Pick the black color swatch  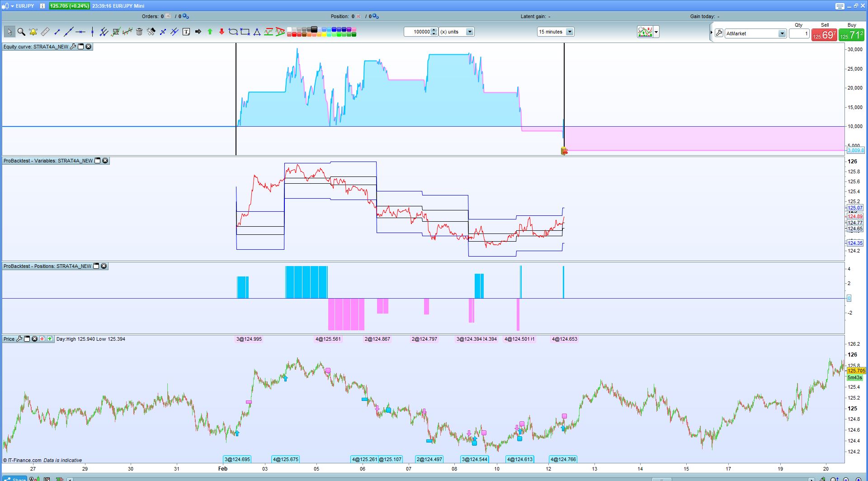click(x=314, y=29)
